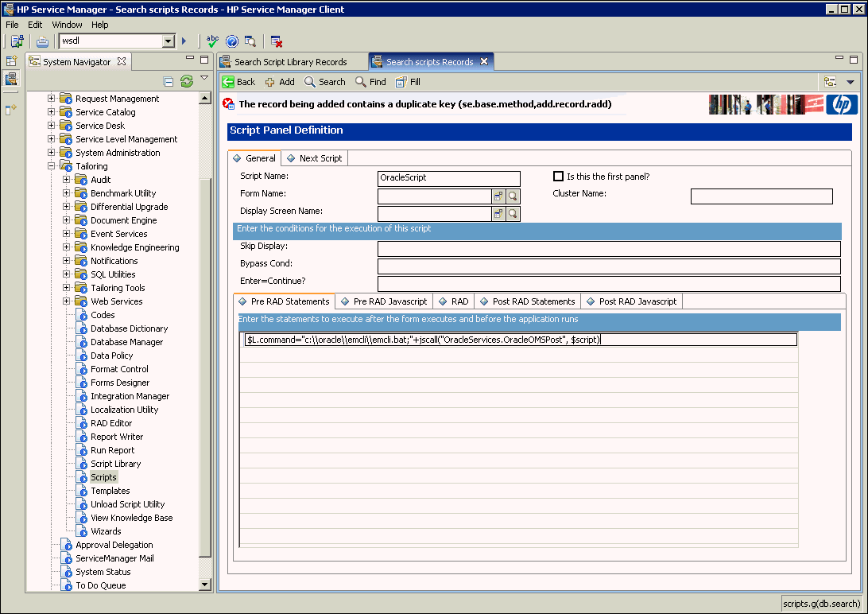Open the Window menu
Viewport: 868px width, 614px height.
67,25
